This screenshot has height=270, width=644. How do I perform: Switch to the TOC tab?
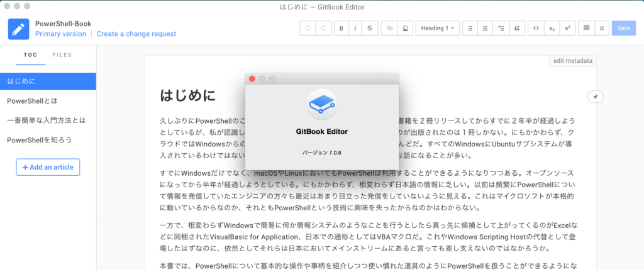tap(30, 55)
